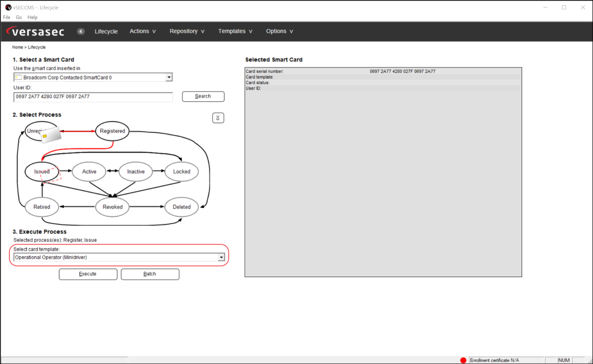Select the Retired state node
Viewport: 593px width, 364px height.
(42, 207)
